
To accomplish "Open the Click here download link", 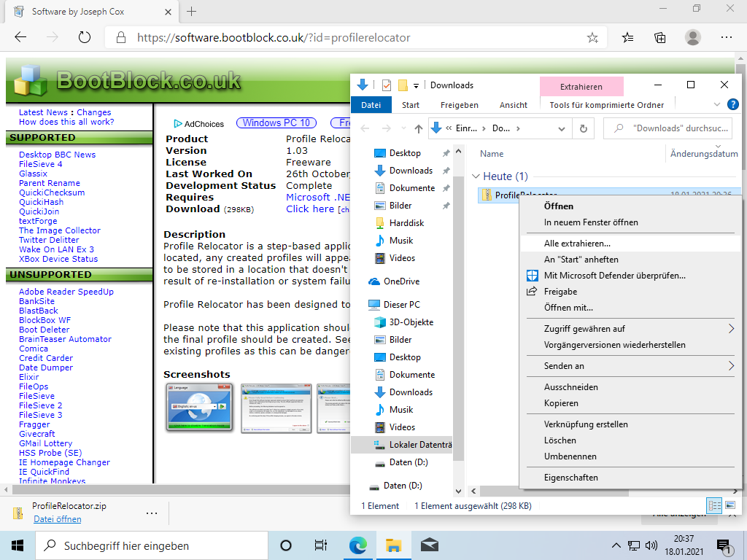I will pyautogui.click(x=309, y=209).
